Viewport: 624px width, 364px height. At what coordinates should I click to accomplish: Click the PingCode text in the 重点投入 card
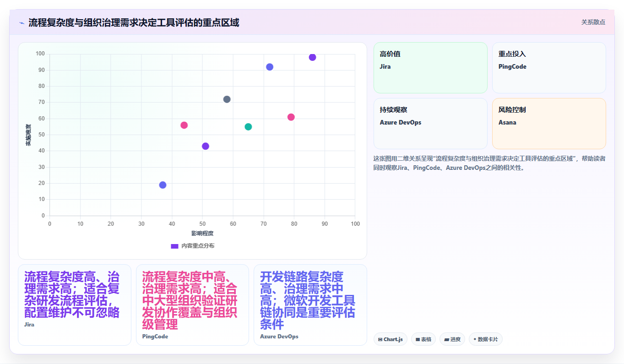coord(512,66)
